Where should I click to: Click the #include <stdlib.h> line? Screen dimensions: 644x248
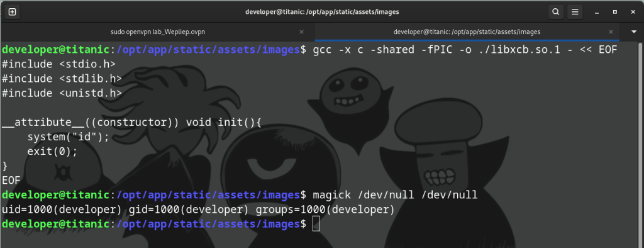point(62,79)
